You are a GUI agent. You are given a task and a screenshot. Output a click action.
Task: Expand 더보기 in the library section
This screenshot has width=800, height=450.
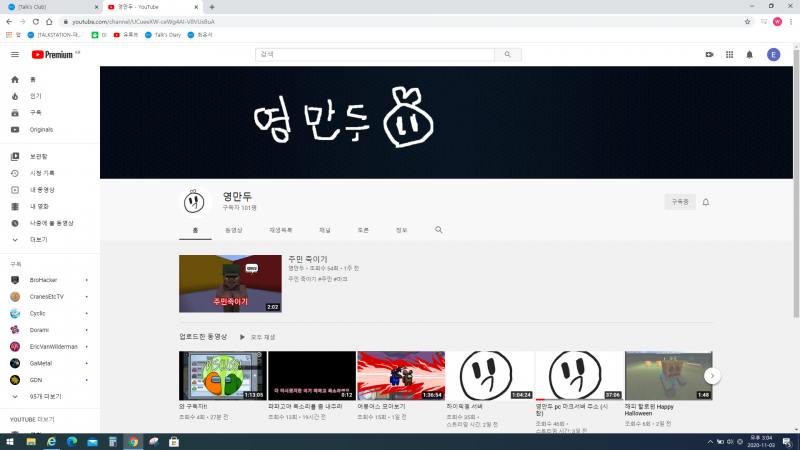point(38,240)
